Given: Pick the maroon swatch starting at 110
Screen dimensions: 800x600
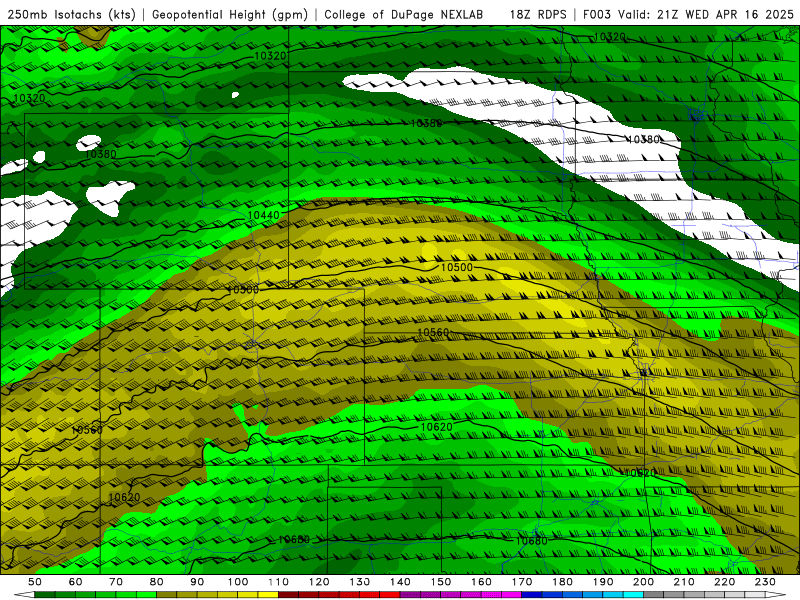Looking at the screenshot, I should (x=288, y=595).
